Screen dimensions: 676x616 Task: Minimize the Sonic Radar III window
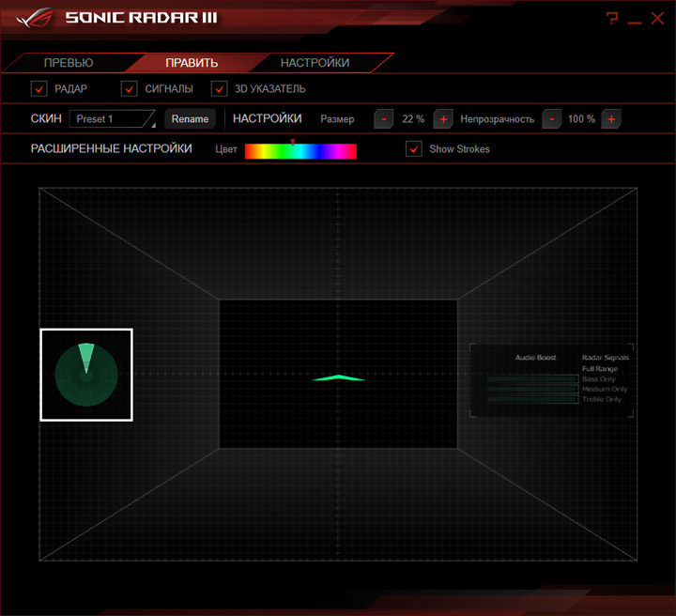[x=634, y=22]
